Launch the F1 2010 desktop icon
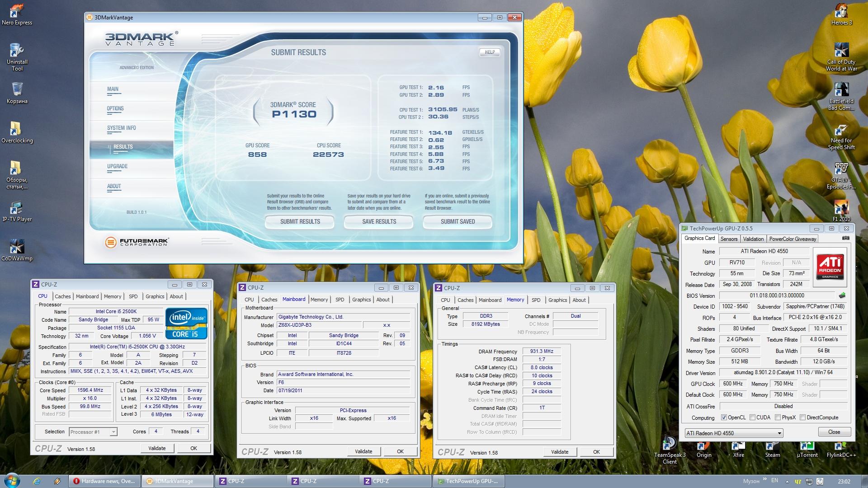 pos(841,211)
